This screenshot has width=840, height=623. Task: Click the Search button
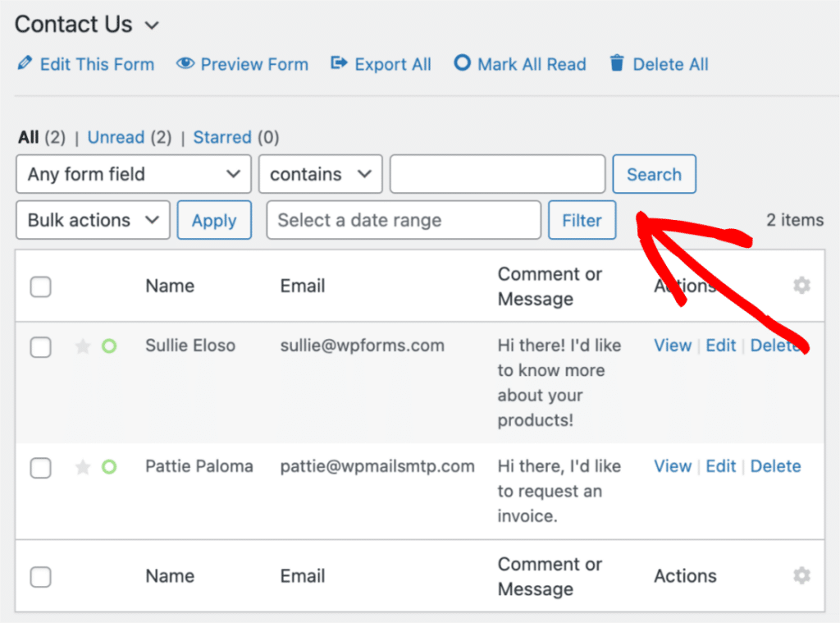click(654, 174)
